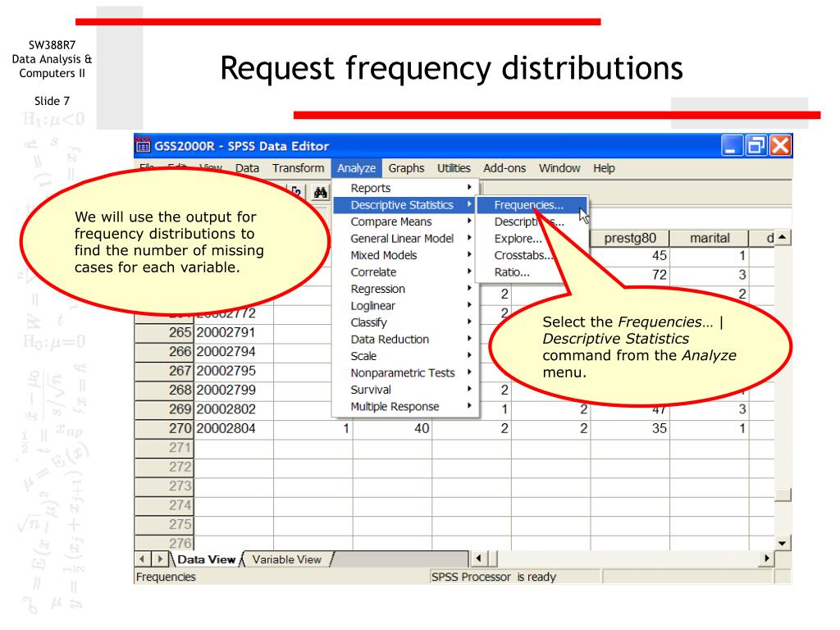Click cell containing 20002799

click(x=234, y=390)
